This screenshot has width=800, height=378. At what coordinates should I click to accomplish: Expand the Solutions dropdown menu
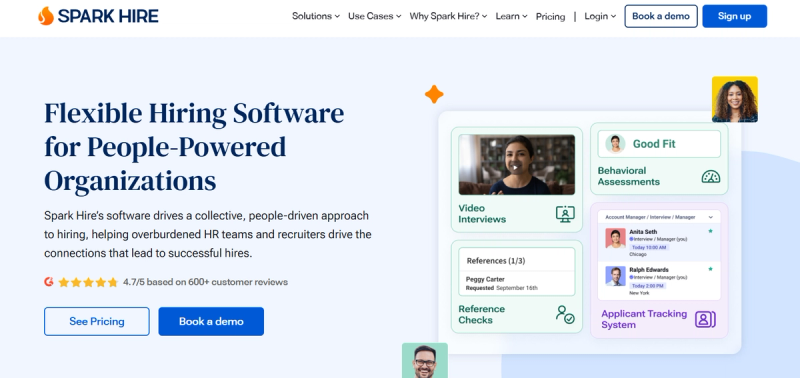pos(316,16)
